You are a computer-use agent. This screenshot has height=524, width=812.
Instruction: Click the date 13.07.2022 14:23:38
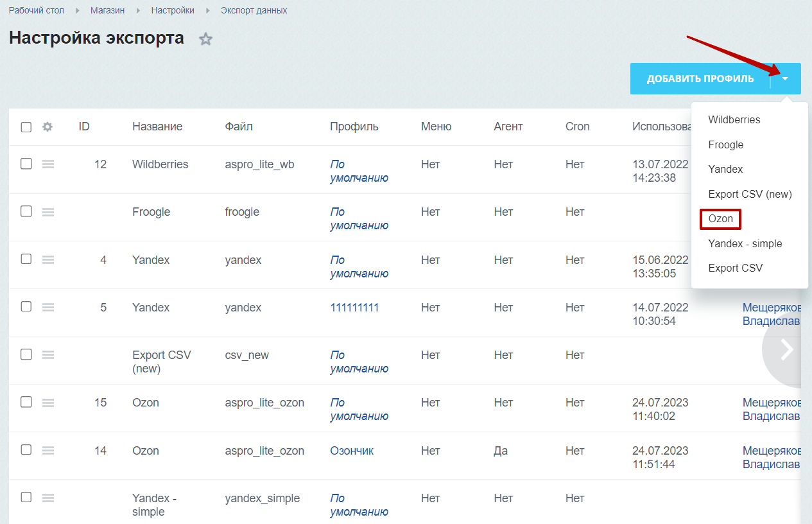click(661, 171)
